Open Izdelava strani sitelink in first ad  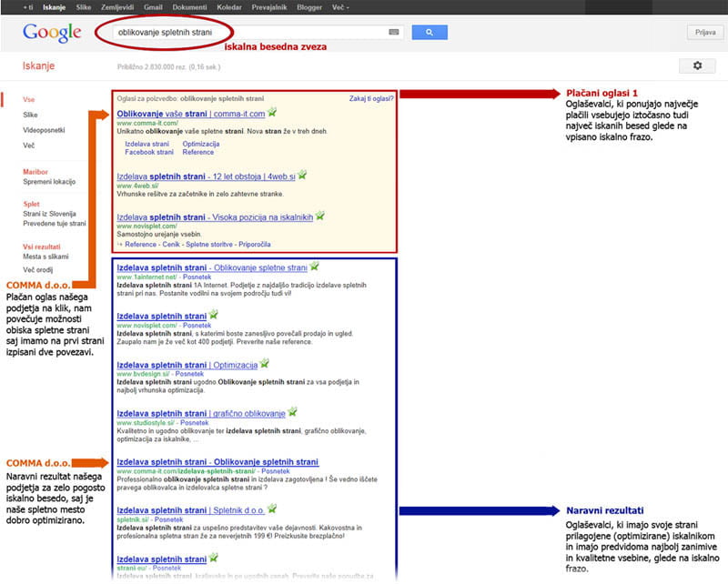pyautogui.click(x=147, y=144)
